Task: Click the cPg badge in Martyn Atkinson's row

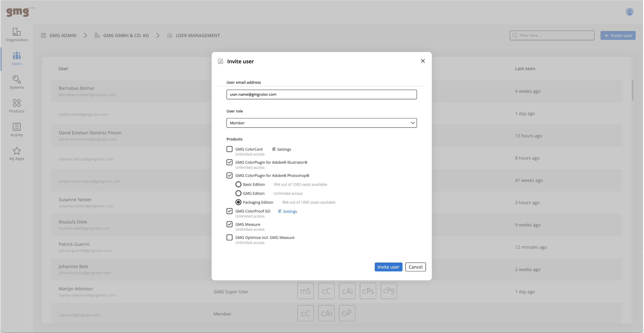Action: pos(389,291)
